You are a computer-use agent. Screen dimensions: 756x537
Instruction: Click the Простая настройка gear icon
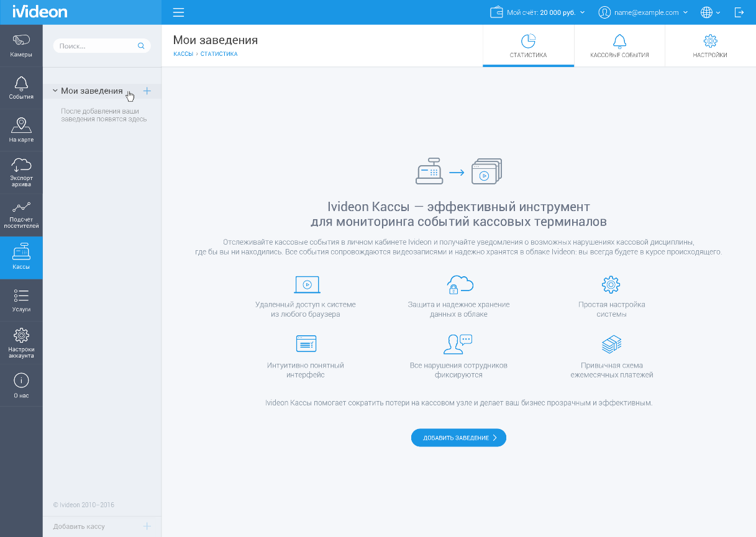(611, 285)
